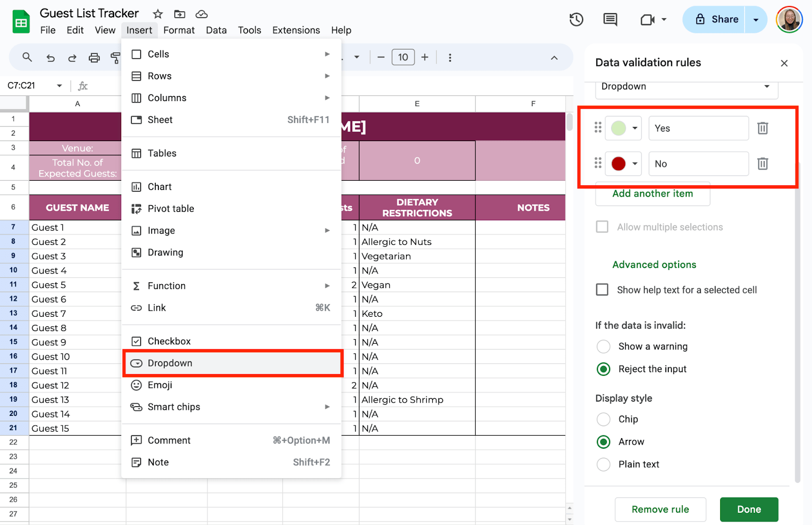Click Add another item

[x=652, y=194]
